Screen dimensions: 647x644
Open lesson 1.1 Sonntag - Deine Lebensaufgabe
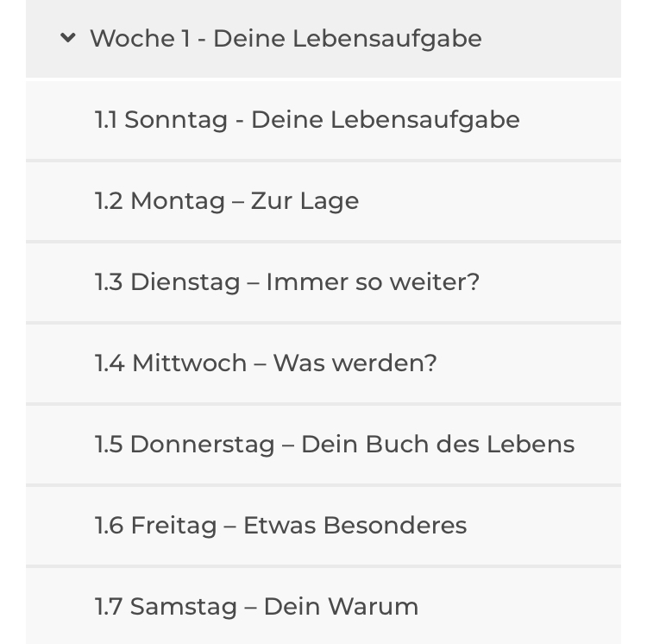click(x=307, y=120)
